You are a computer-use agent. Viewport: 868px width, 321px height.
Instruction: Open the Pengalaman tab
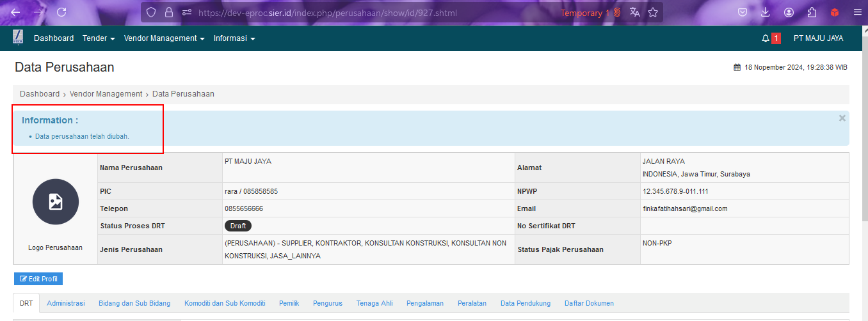tap(425, 304)
